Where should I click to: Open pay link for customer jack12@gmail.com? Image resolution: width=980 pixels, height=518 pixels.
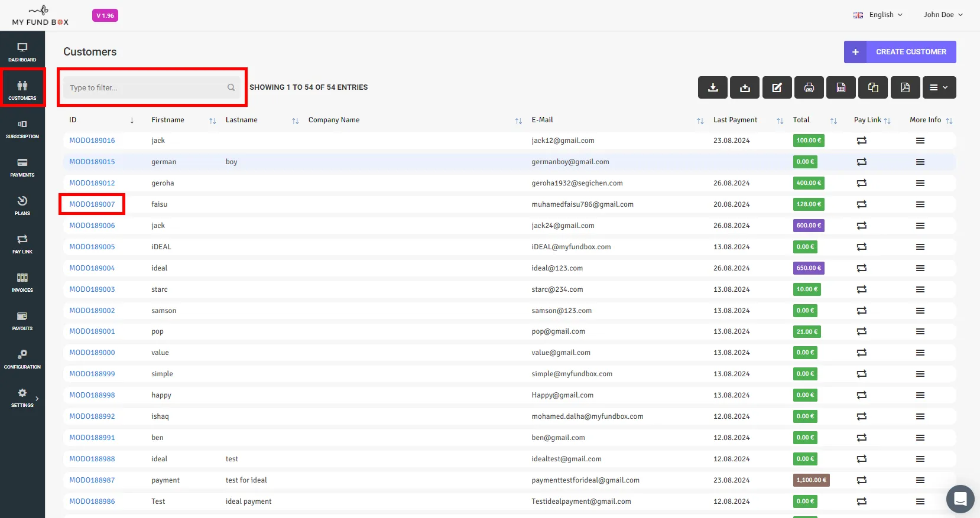point(862,141)
